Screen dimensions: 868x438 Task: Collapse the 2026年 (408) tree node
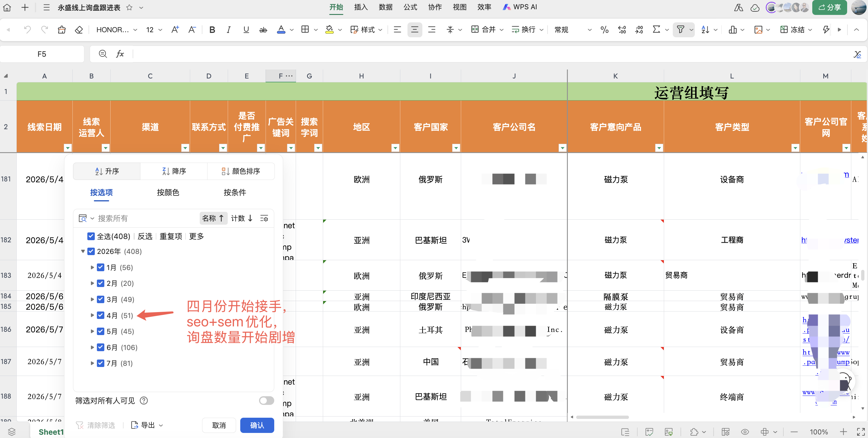point(83,251)
